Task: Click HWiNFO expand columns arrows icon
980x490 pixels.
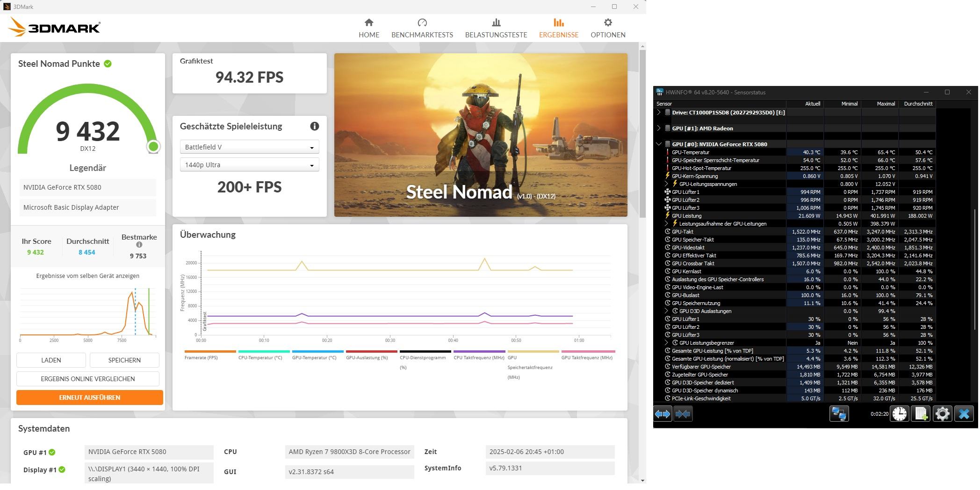Action: [663, 414]
